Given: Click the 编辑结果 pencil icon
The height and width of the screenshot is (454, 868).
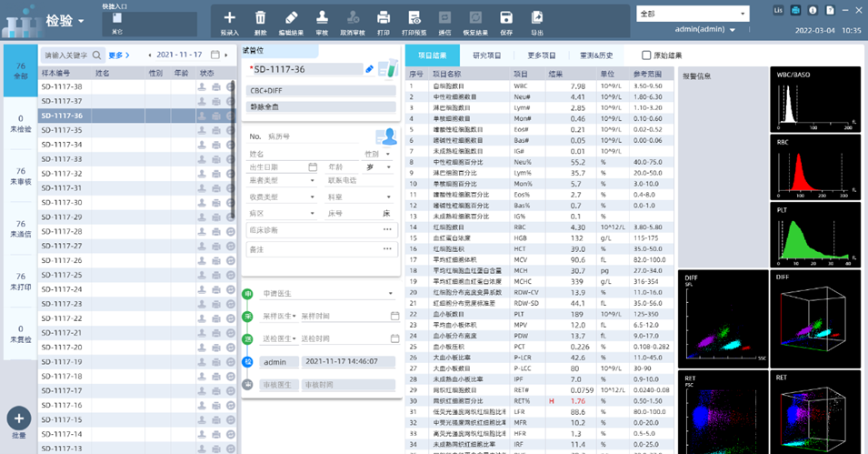Looking at the screenshot, I should coord(291,17).
